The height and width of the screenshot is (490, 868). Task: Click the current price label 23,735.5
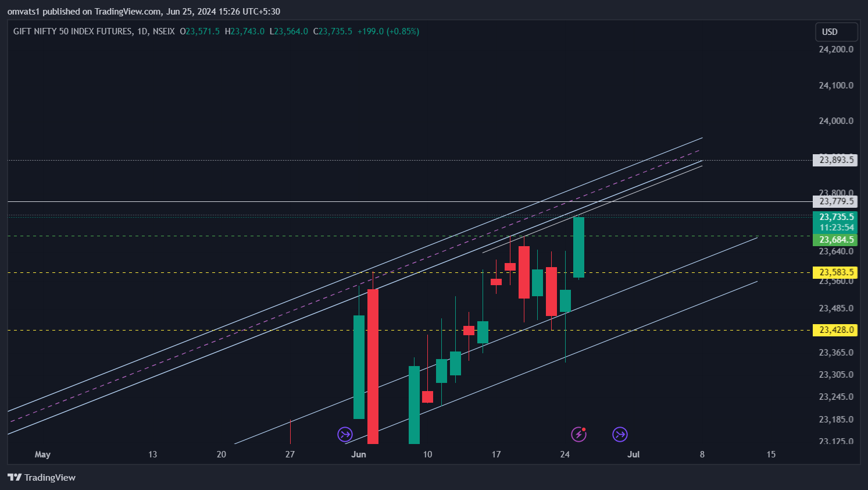tap(835, 217)
